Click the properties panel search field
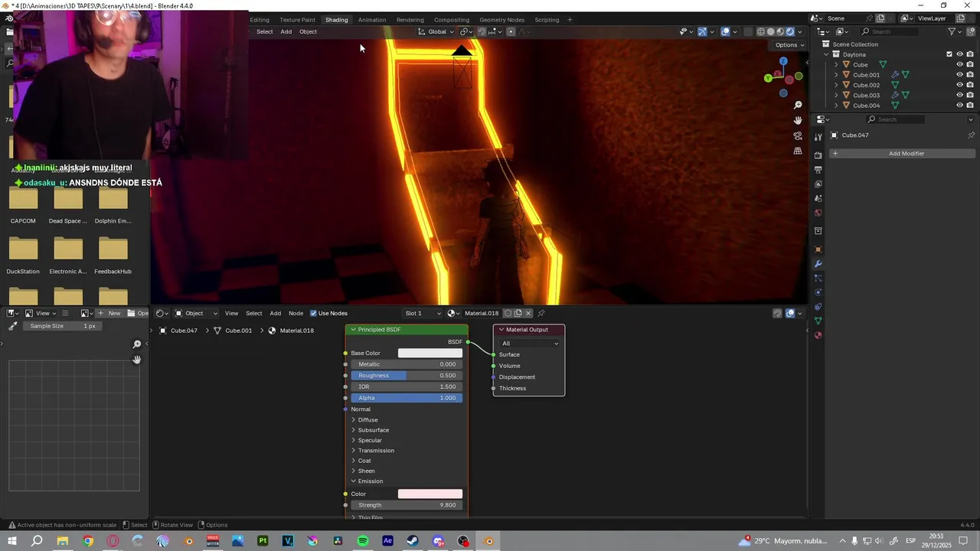 point(897,119)
